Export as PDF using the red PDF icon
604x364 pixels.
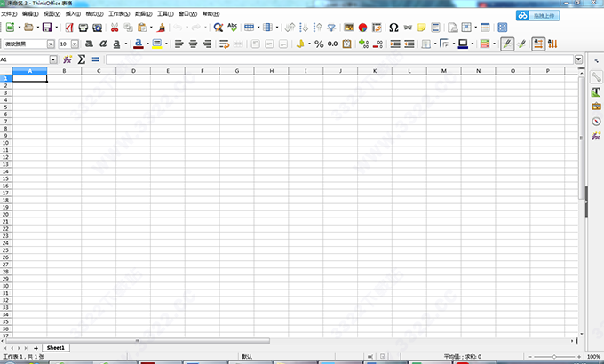tap(69, 28)
